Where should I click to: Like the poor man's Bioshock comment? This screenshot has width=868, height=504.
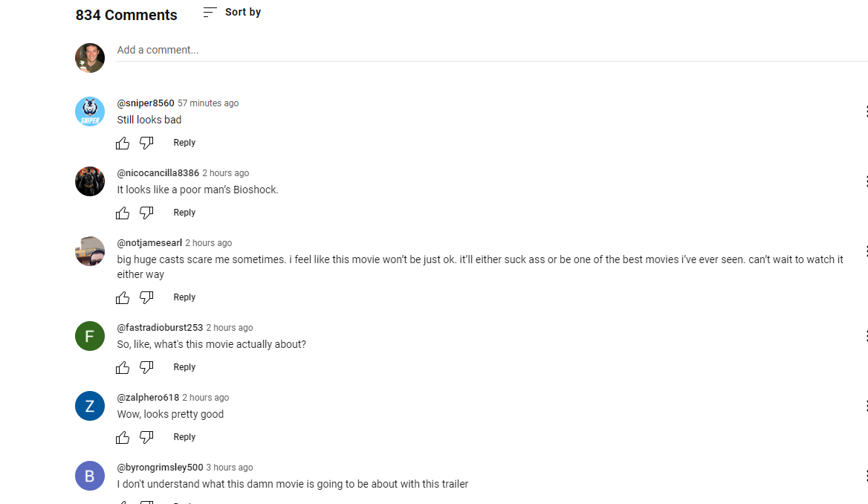tap(123, 213)
